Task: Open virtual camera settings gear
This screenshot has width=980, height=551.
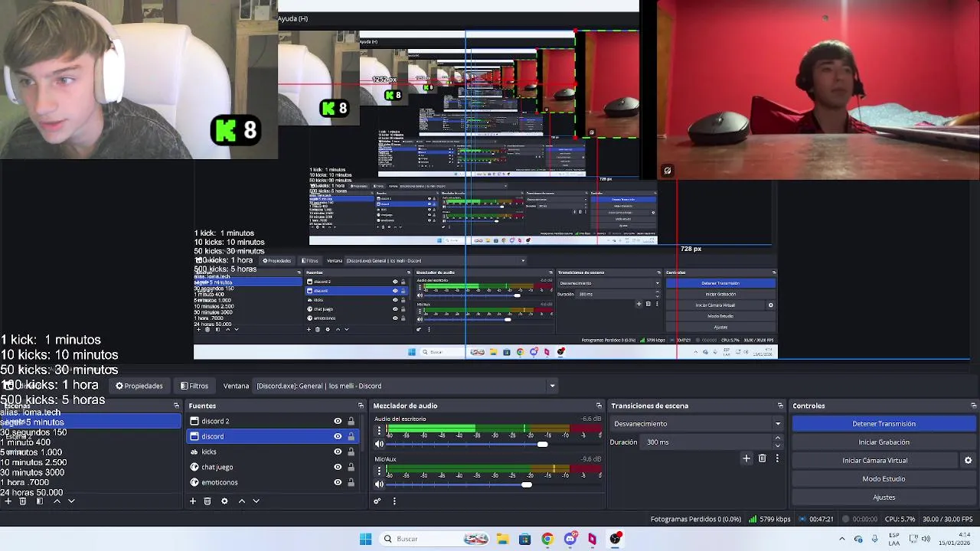Action: [x=968, y=461]
